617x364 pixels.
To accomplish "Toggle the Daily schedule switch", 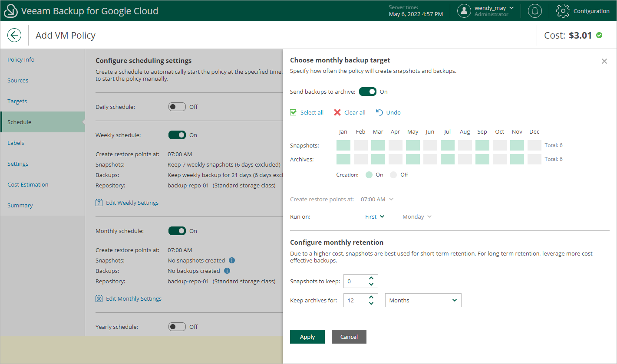I will point(177,107).
